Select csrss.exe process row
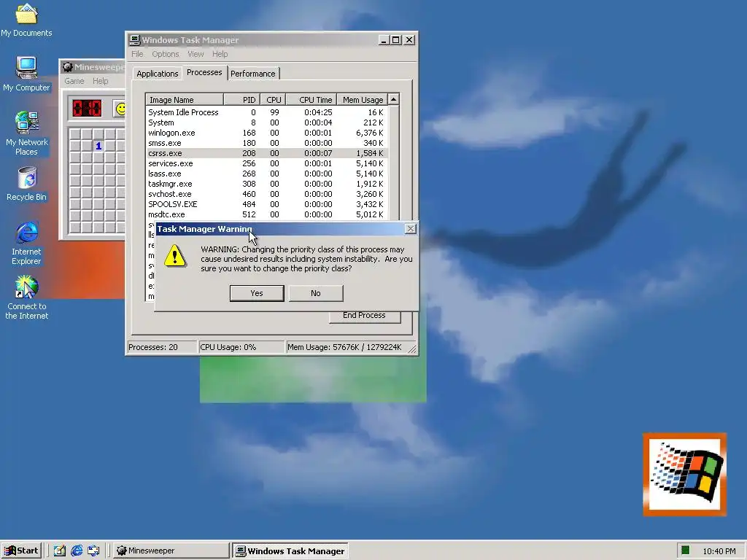Image resolution: width=747 pixels, height=560 pixels. tap(267, 153)
